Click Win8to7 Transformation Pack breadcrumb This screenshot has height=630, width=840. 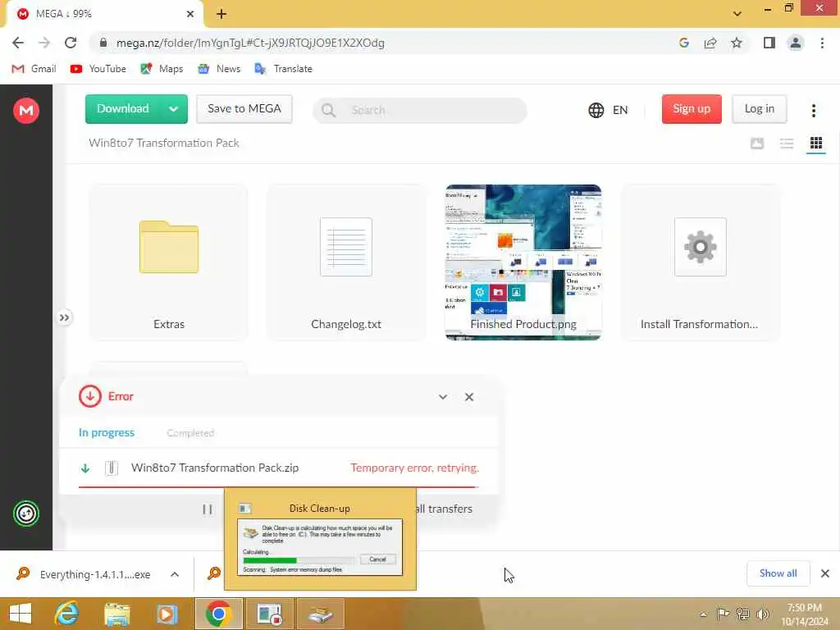(164, 143)
